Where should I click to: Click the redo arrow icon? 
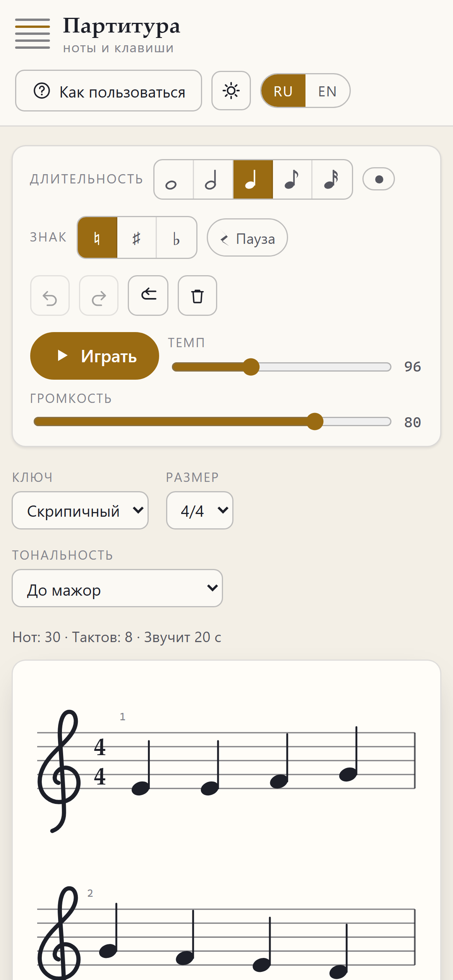pyautogui.click(x=99, y=296)
